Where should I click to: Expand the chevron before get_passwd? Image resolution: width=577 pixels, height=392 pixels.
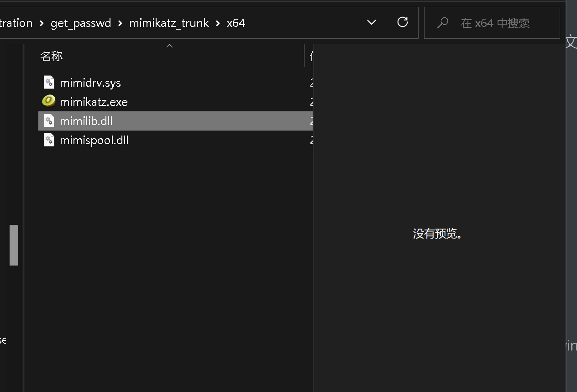point(42,23)
